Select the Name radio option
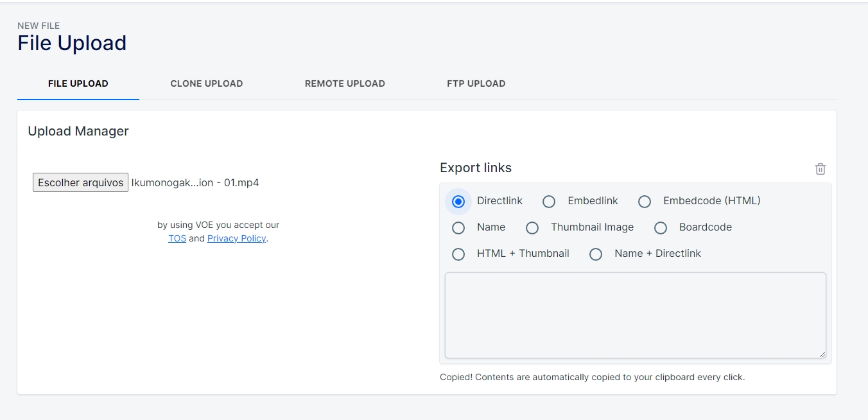 (458, 228)
